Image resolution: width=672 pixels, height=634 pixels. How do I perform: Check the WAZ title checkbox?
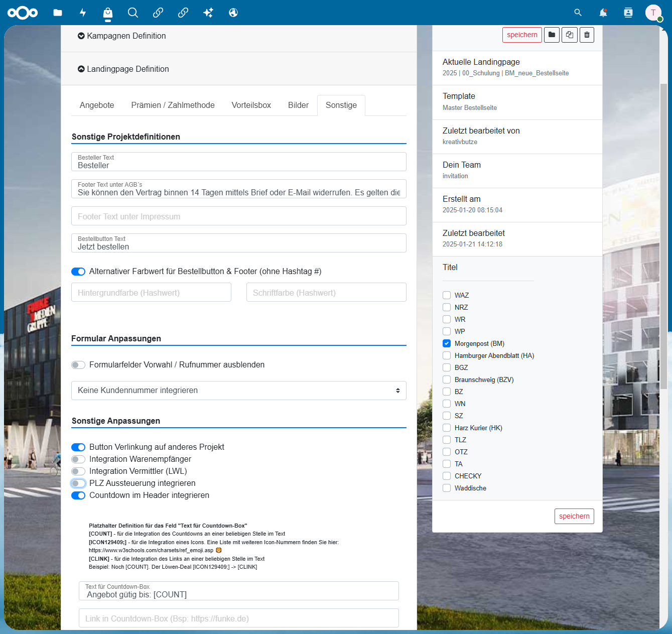click(447, 295)
